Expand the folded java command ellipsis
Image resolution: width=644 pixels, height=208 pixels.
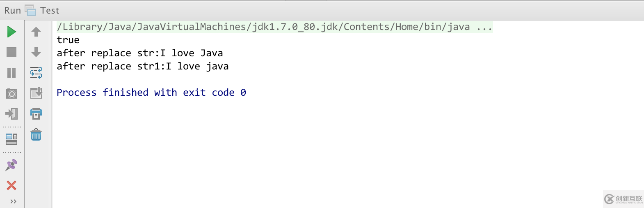tap(484, 27)
